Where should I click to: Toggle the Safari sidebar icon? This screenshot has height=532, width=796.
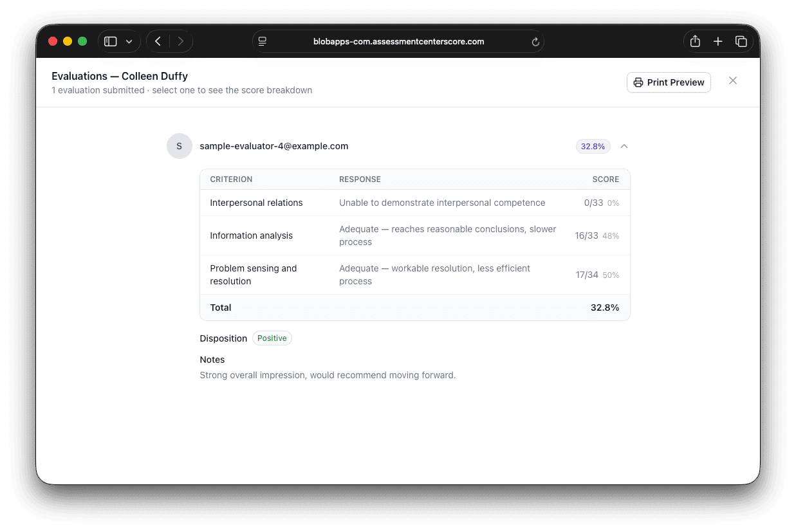(x=111, y=41)
